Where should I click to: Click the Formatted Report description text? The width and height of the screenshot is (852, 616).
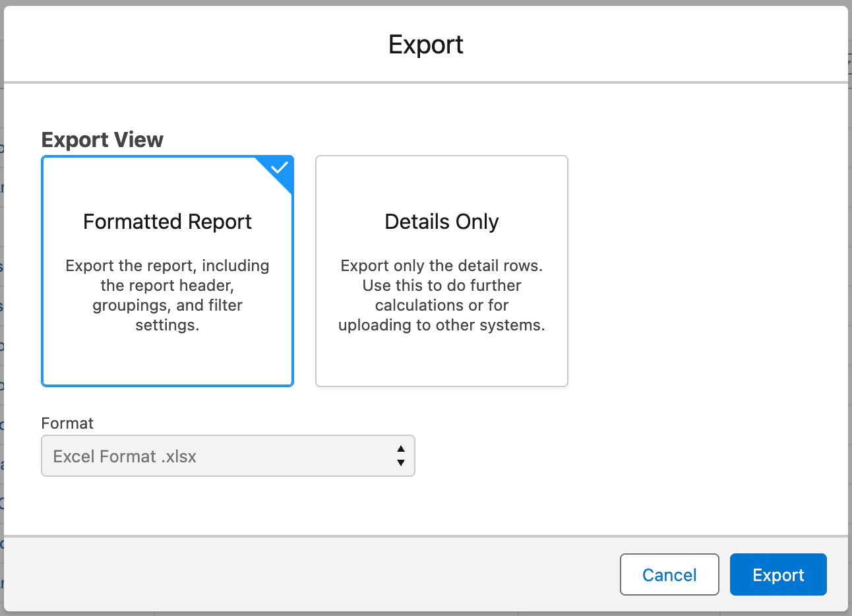167,295
